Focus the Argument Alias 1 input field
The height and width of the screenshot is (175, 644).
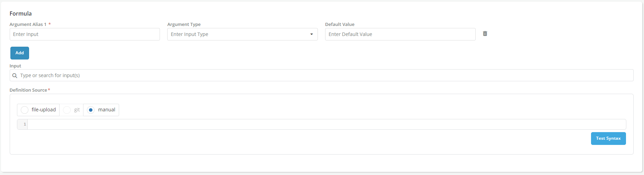click(85, 34)
